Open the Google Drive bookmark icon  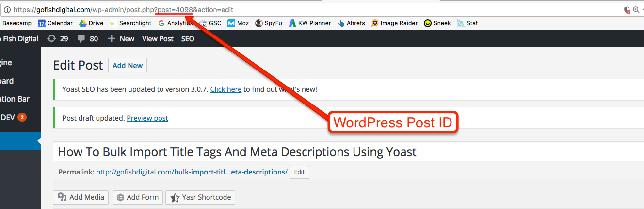click(83, 23)
